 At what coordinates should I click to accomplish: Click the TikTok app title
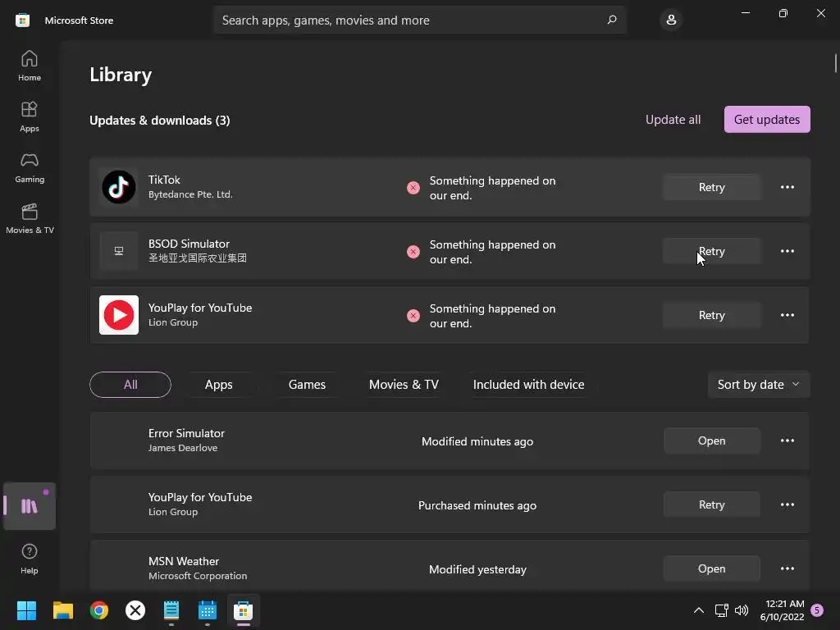coord(164,180)
